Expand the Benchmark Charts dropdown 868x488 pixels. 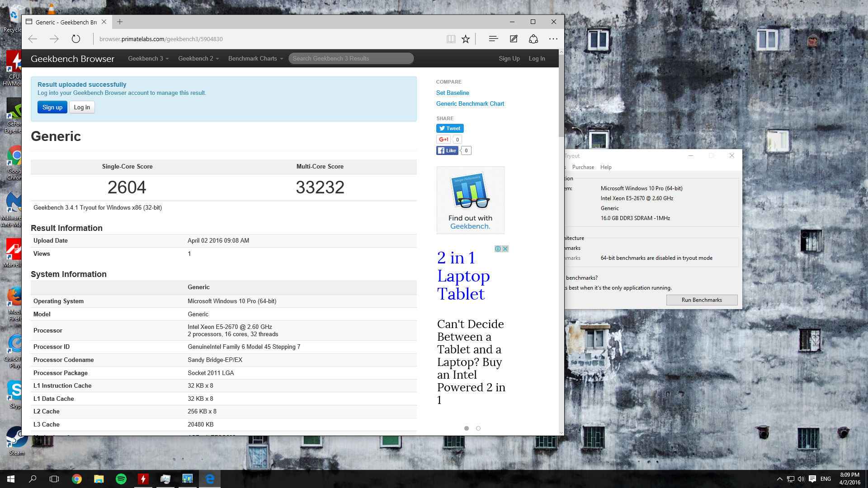(x=255, y=58)
